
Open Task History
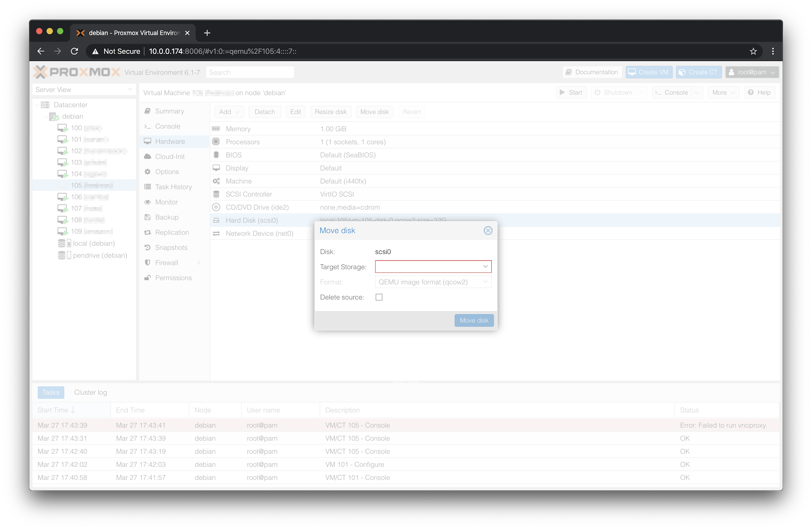click(x=174, y=187)
